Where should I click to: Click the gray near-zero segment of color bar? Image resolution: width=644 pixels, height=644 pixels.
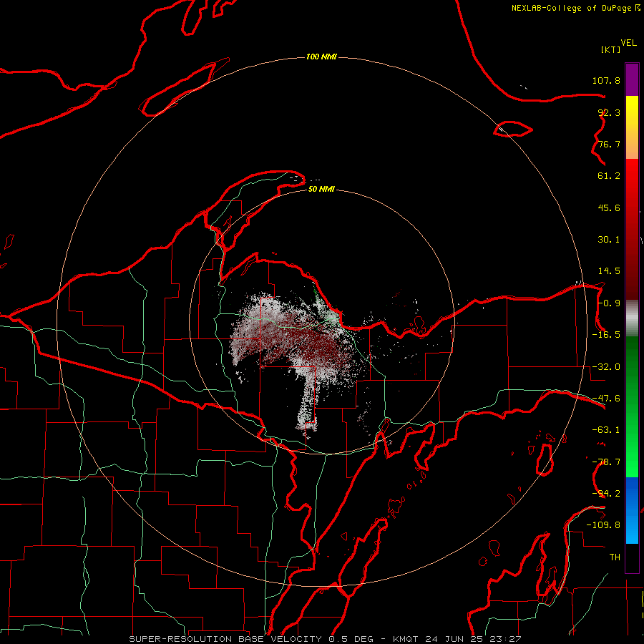point(632,316)
